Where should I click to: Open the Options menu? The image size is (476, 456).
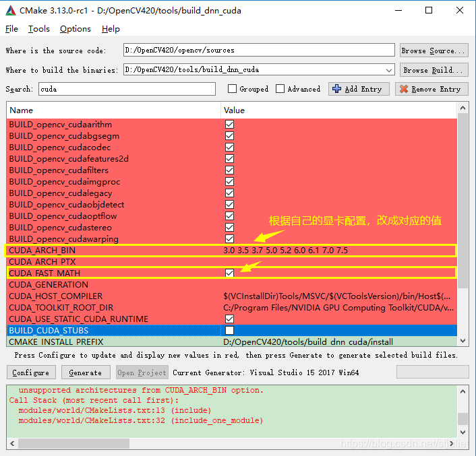(76, 29)
